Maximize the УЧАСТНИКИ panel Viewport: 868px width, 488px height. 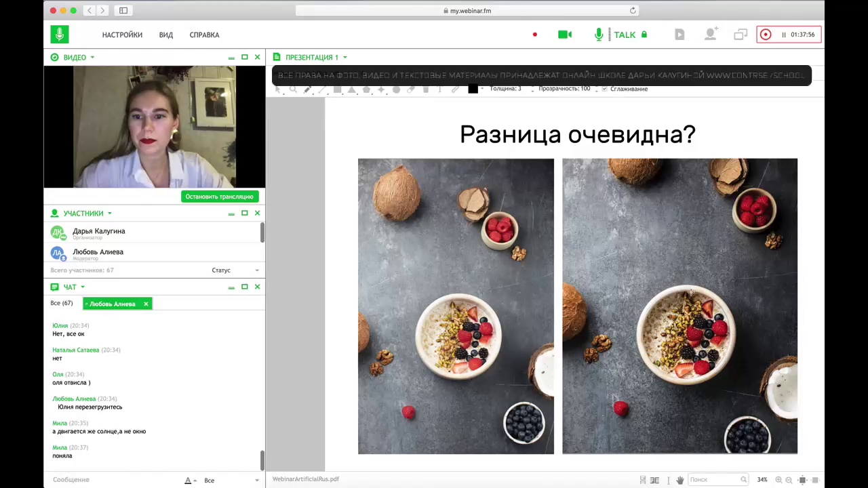pyautogui.click(x=245, y=213)
